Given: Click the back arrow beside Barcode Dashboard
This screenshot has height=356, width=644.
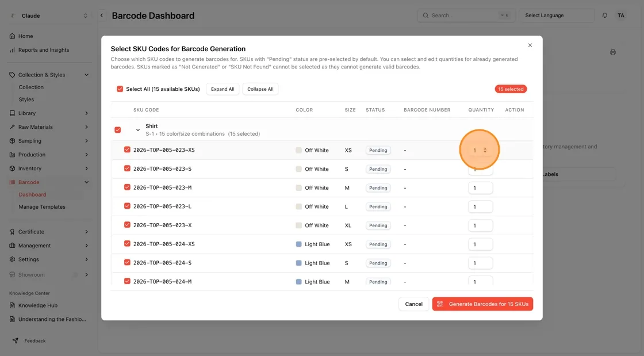Looking at the screenshot, I should click(102, 16).
